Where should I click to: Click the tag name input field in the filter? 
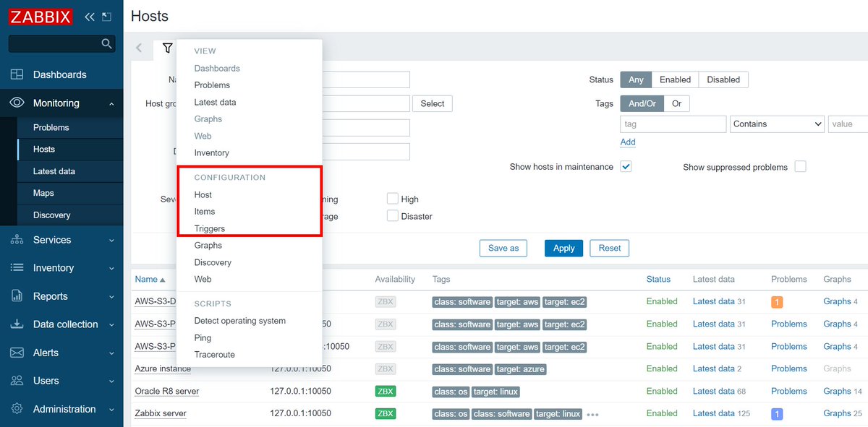coord(673,124)
